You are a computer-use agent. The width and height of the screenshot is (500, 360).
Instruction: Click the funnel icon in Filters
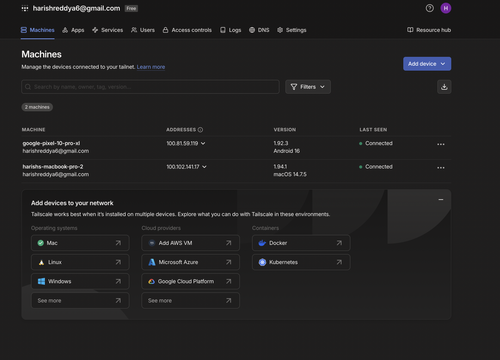[294, 87]
